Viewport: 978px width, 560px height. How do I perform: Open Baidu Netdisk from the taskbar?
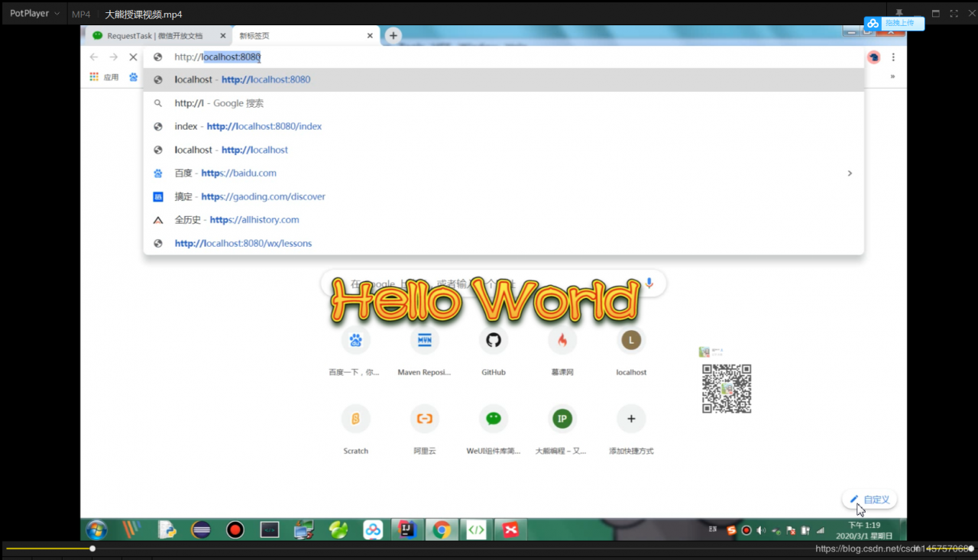pyautogui.click(x=373, y=529)
